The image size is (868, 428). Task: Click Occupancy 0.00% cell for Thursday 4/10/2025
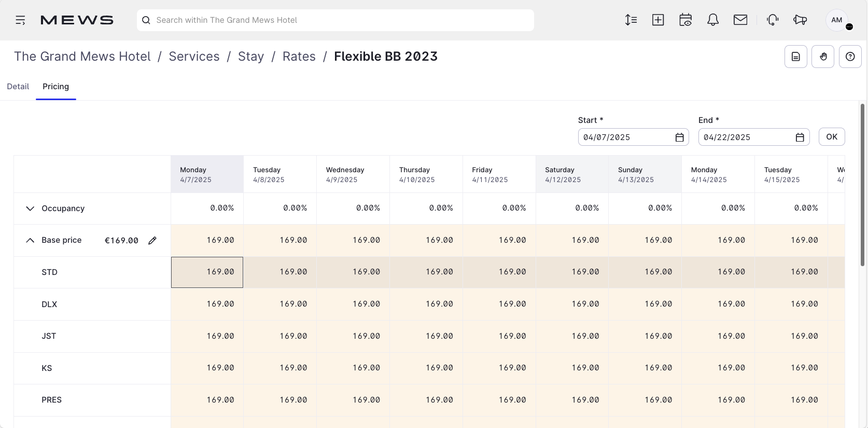(426, 209)
